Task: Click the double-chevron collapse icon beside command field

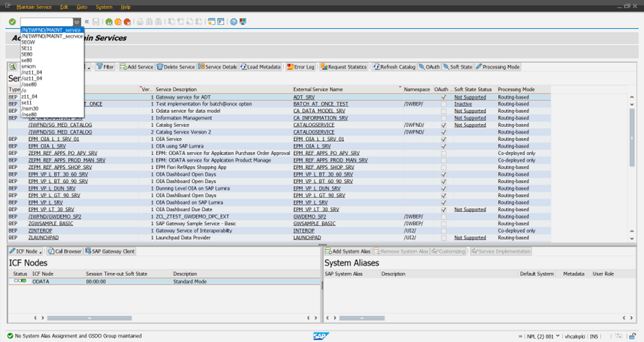Action: (86, 22)
